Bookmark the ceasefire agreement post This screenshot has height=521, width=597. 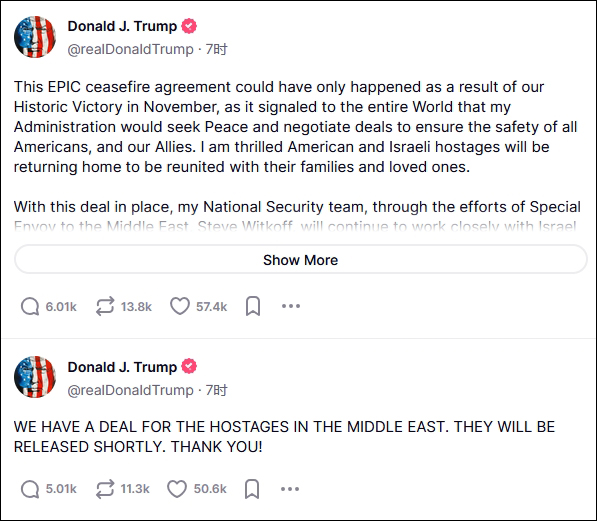(x=253, y=306)
